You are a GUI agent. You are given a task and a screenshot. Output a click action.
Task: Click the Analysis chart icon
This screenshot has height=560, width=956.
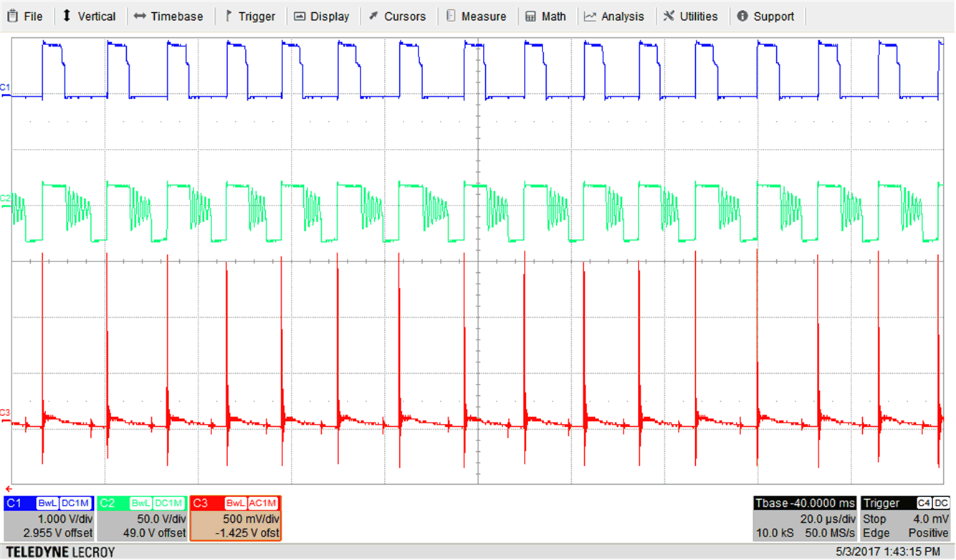(591, 16)
